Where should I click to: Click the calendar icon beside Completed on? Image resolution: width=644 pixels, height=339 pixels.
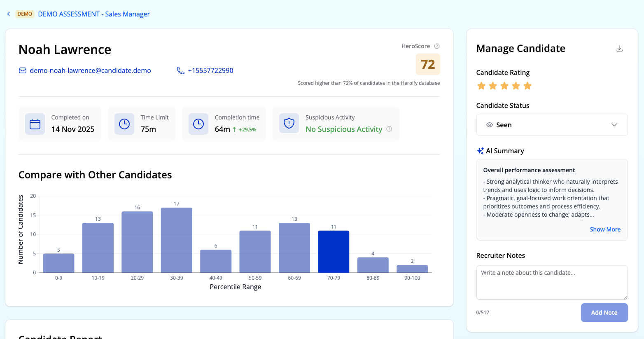coord(35,123)
